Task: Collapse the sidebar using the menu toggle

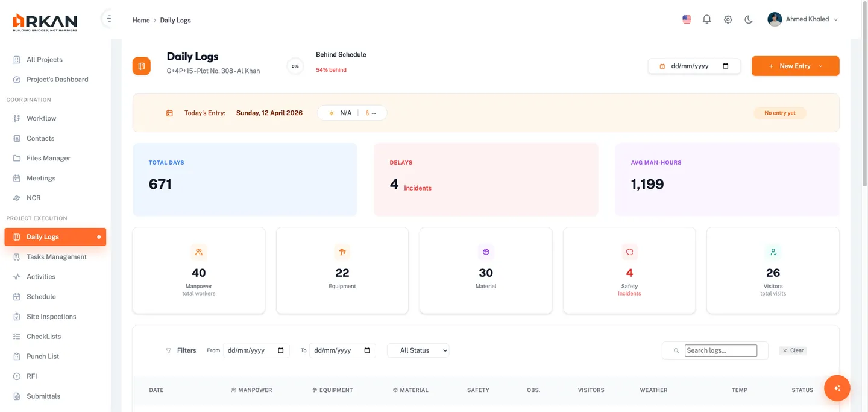Action: click(x=108, y=19)
